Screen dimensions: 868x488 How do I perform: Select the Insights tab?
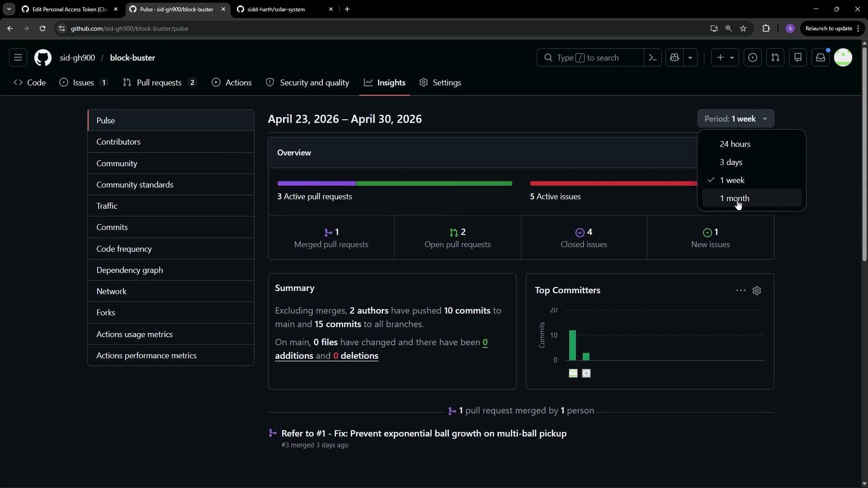pos(385,83)
